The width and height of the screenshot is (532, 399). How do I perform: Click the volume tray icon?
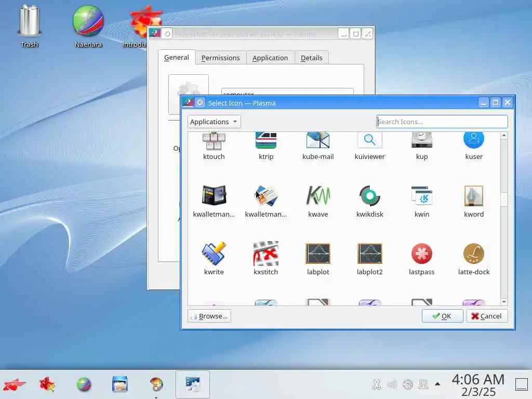pos(392,384)
